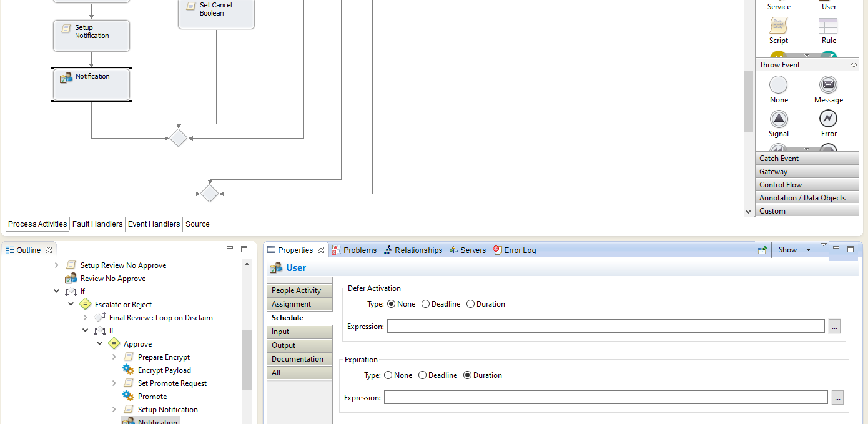Expand the Final Review loop node
The height and width of the screenshot is (424, 868).
tap(86, 318)
